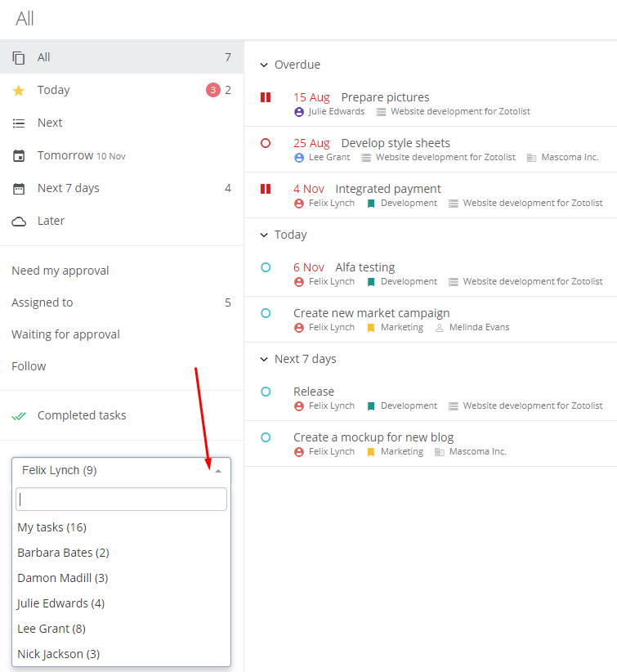Click the Felix Lynch avatar on Alfa testing
The height and width of the screenshot is (672, 617).
(299, 282)
